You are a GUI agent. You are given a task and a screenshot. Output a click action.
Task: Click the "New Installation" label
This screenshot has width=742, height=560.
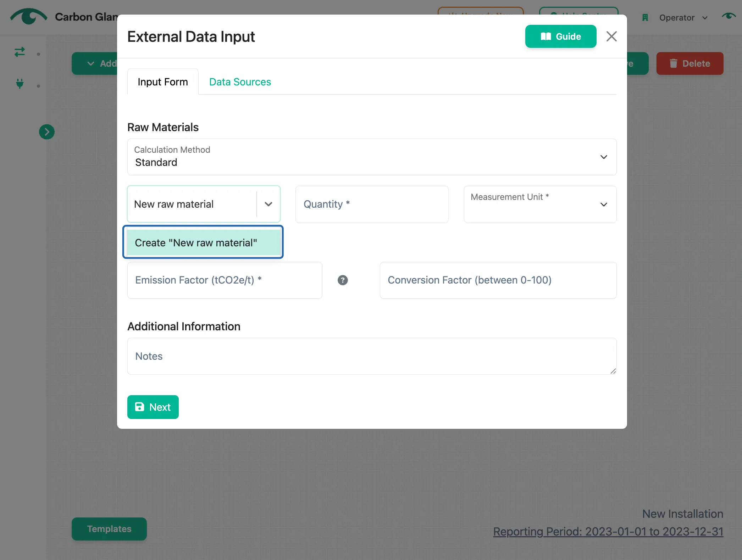coord(682,514)
